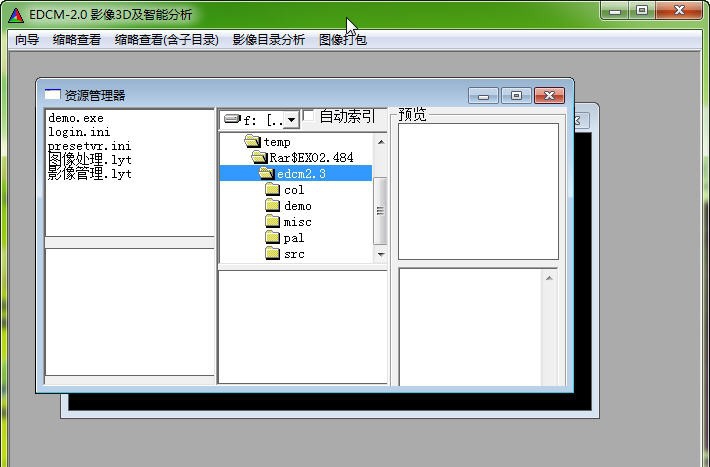Close the EDCM-2.0 main window

679,10
